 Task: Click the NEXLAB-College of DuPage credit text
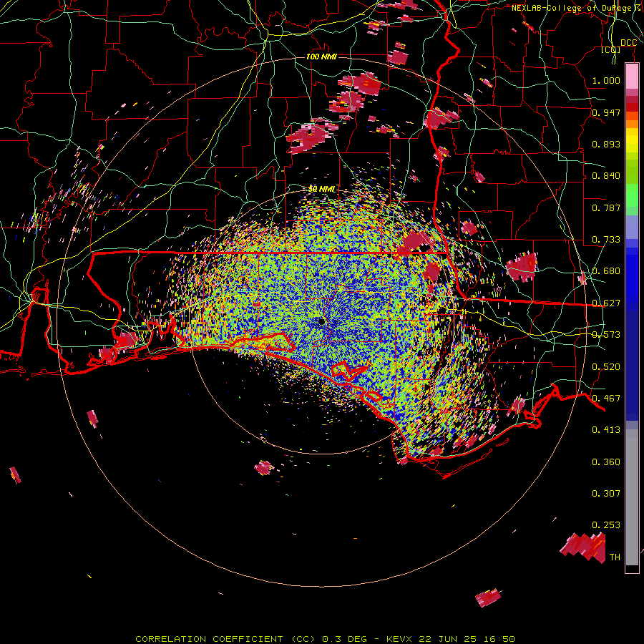pos(577,8)
